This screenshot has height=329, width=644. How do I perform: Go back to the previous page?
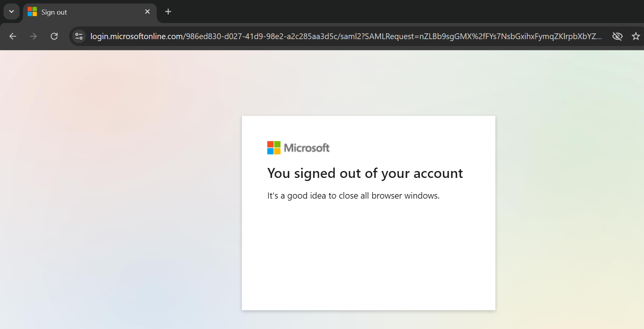pos(13,36)
